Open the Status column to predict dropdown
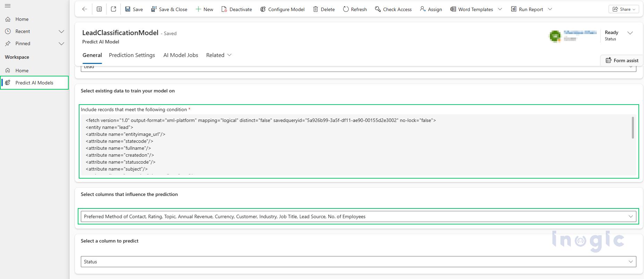 [x=358, y=262]
